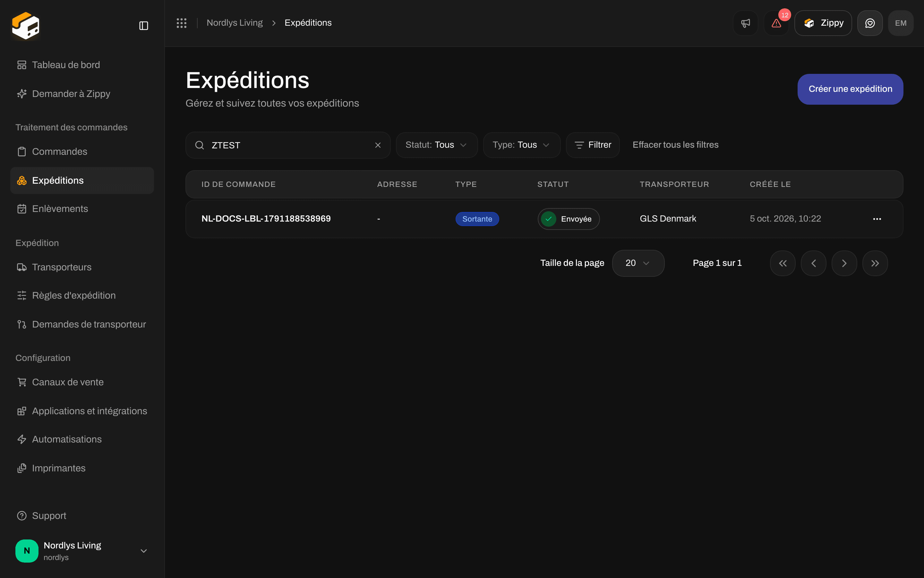Open Règles d'expédition

(x=82, y=295)
